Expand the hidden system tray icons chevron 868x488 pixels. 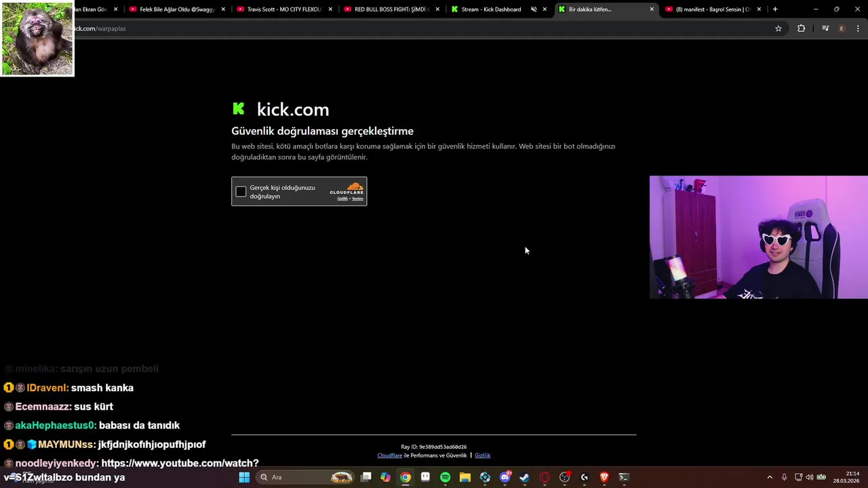769,477
